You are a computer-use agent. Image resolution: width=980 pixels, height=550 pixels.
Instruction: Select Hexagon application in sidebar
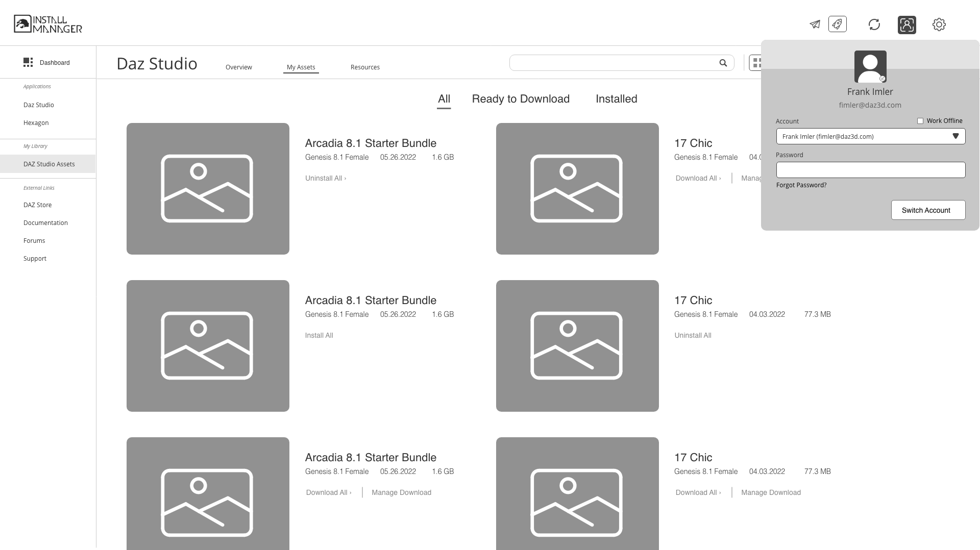point(36,123)
